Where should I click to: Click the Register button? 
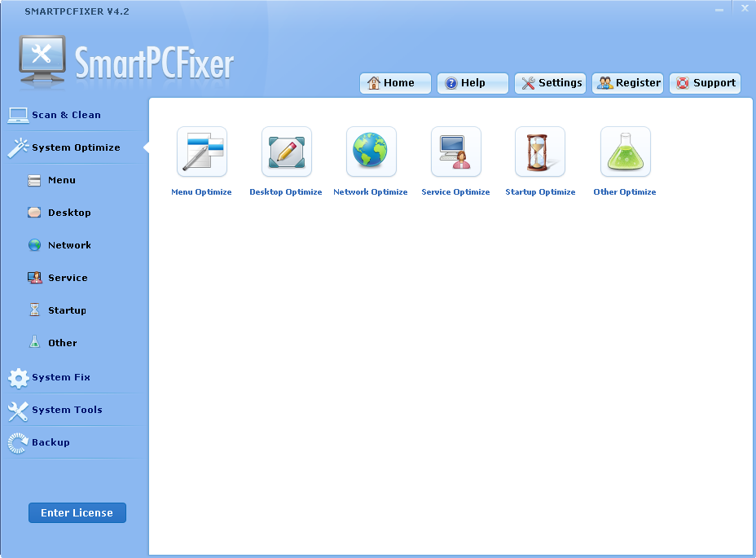[x=628, y=83]
